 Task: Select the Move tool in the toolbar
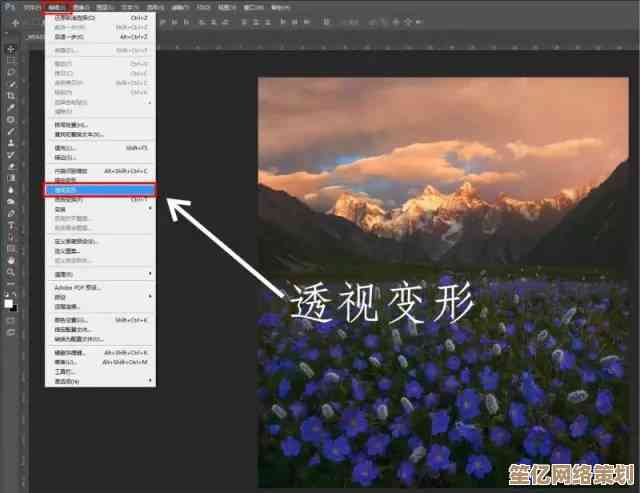pyautogui.click(x=11, y=48)
